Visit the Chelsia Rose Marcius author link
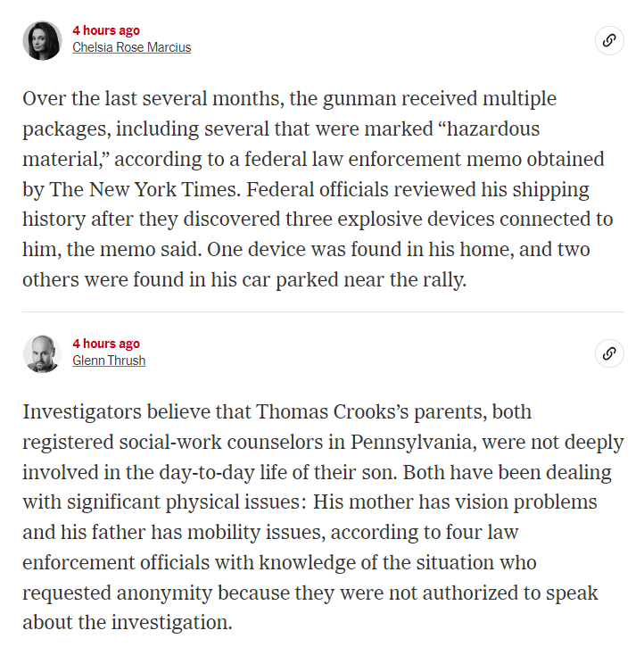This screenshot has width=644, height=647. tap(131, 47)
